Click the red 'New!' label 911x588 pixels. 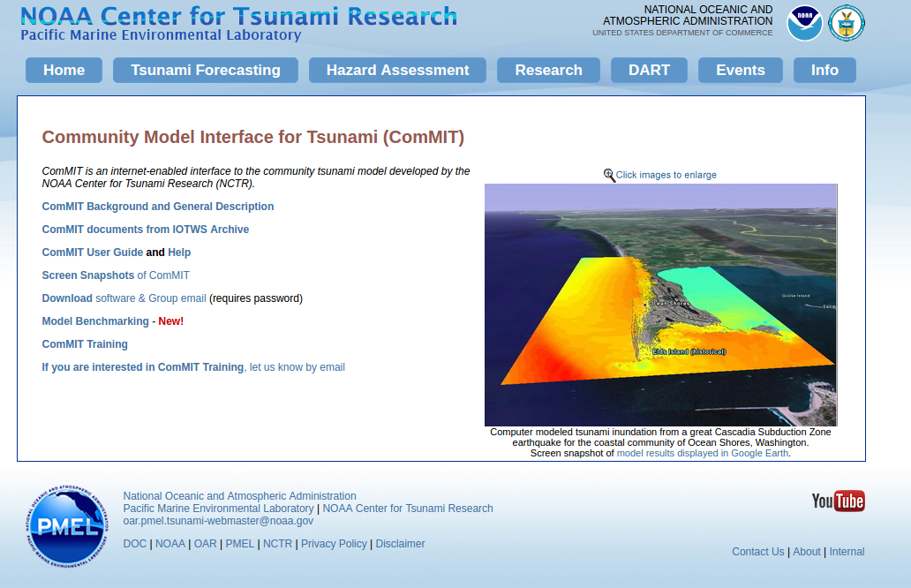[171, 321]
